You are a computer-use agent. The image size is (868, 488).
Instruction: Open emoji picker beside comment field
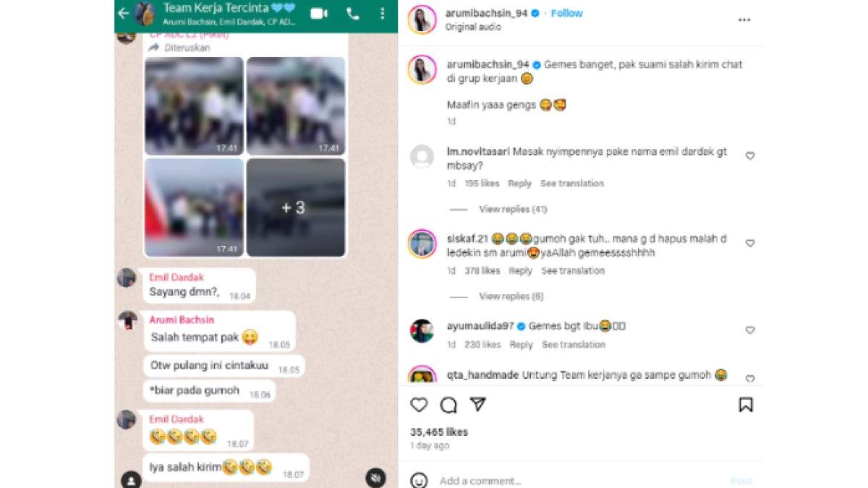point(419,480)
